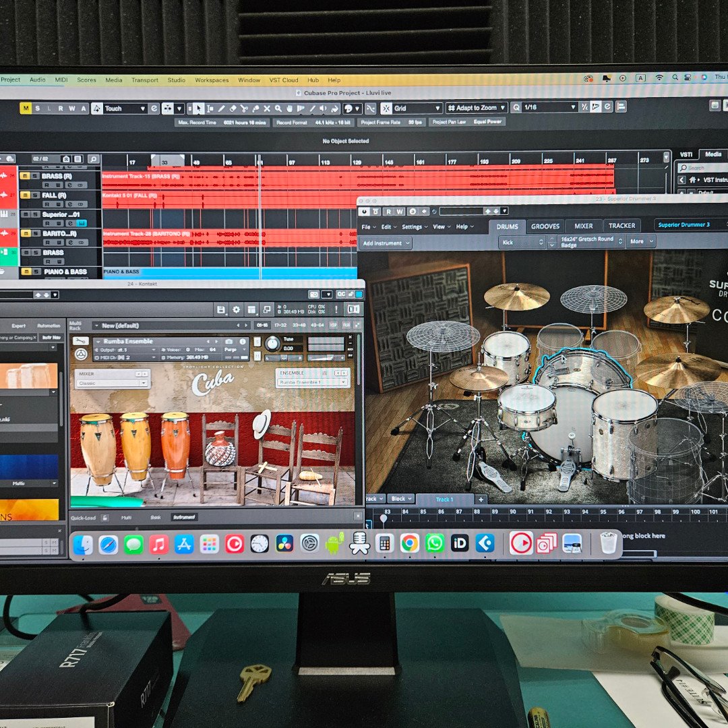728x728 pixels.
Task: Pick the Draw pencil tool in Cubase toolbar
Action: click(222, 109)
